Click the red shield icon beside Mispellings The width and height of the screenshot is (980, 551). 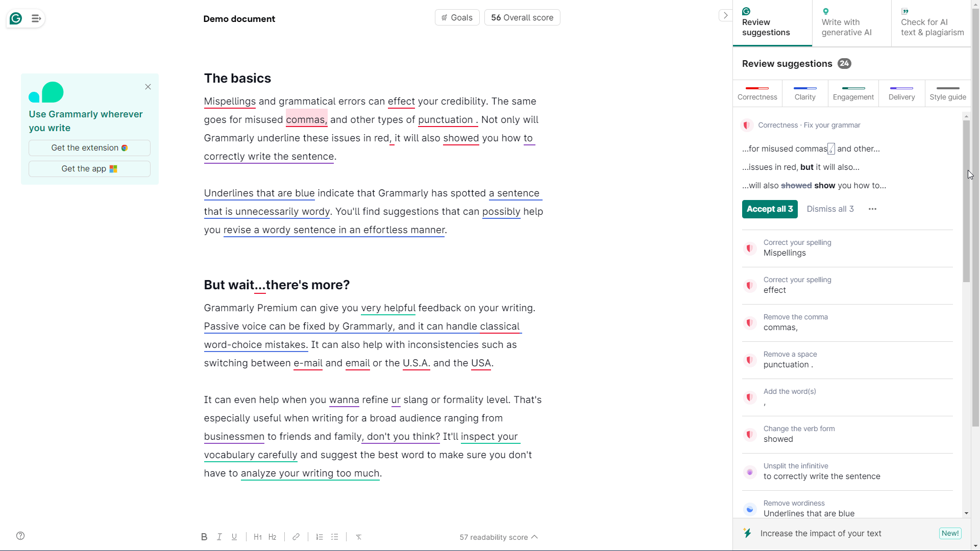point(750,248)
